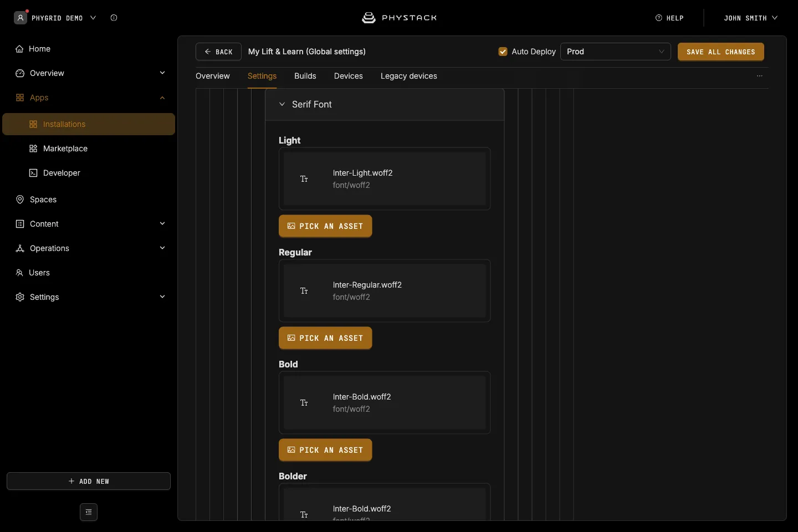This screenshot has width=798, height=532.
Task: Switch to the Overview tab
Action: point(213,76)
